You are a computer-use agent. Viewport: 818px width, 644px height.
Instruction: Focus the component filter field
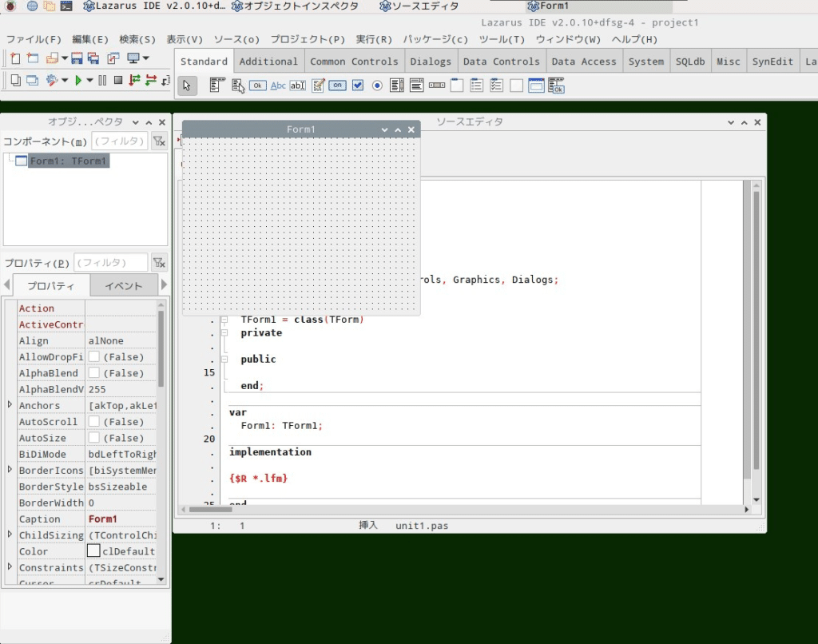(120, 141)
